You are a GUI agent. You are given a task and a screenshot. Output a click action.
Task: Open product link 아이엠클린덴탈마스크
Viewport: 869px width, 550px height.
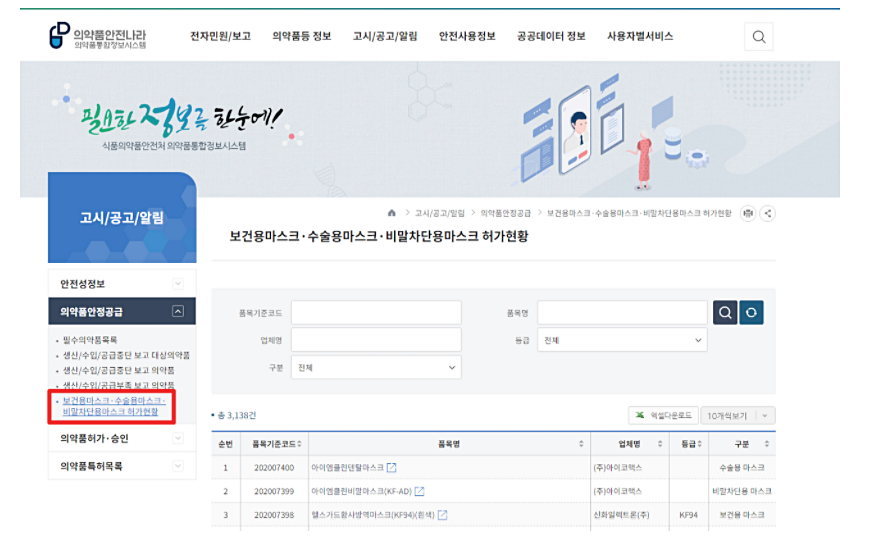point(347,467)
